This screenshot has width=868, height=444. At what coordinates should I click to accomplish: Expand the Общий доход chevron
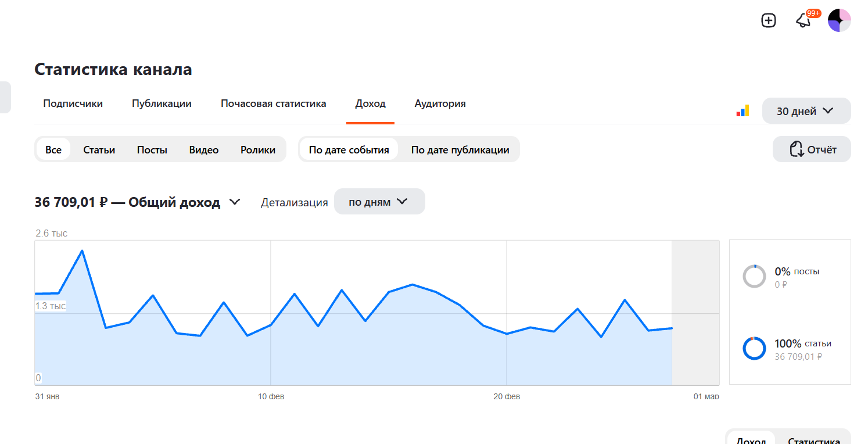235,202
